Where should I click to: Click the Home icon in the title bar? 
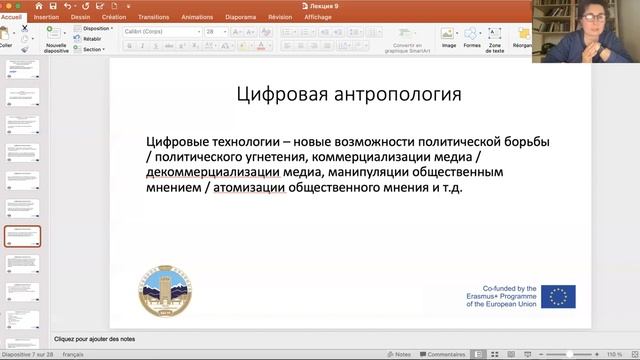(39, 6)
